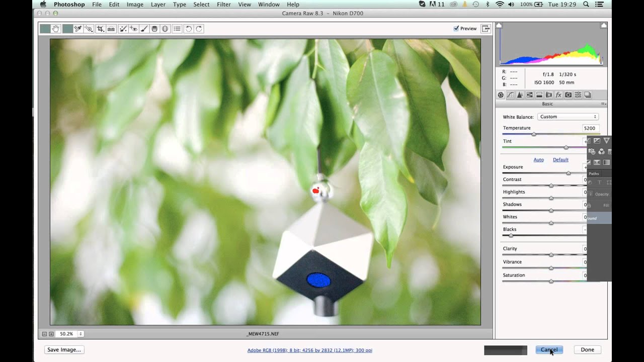Click the Vibrance slider handle

(x=551, y=268)
